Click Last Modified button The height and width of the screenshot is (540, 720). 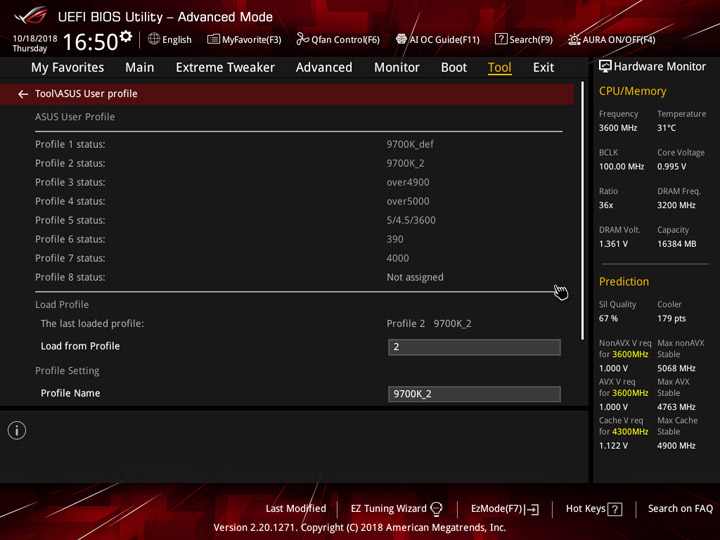[x=296, y=508]
